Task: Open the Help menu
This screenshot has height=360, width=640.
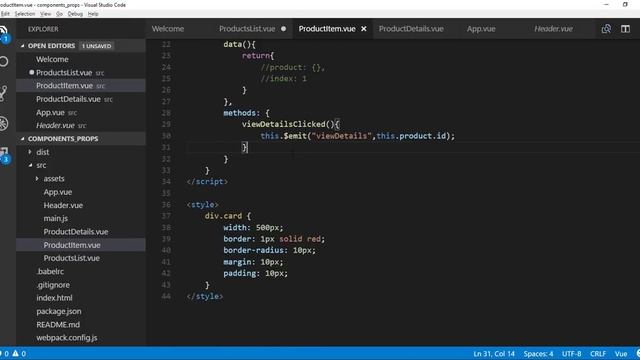Action: point(93,14)
